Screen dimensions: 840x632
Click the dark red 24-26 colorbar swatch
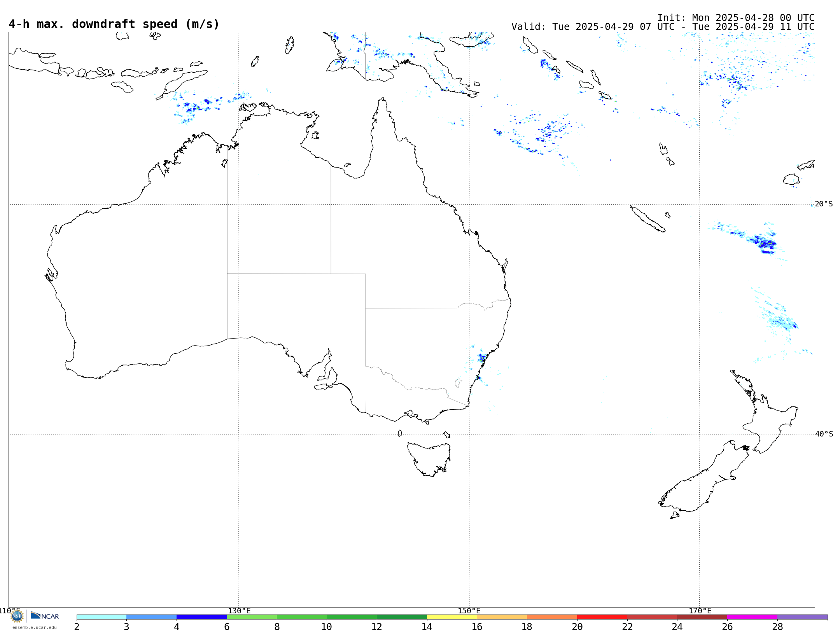click(x=702, y=617)
